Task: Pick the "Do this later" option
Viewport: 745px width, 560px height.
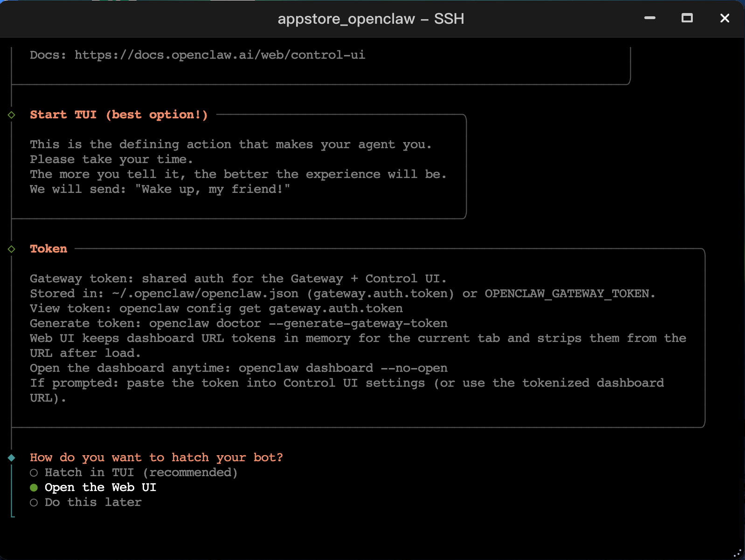Action: [93, 502]
